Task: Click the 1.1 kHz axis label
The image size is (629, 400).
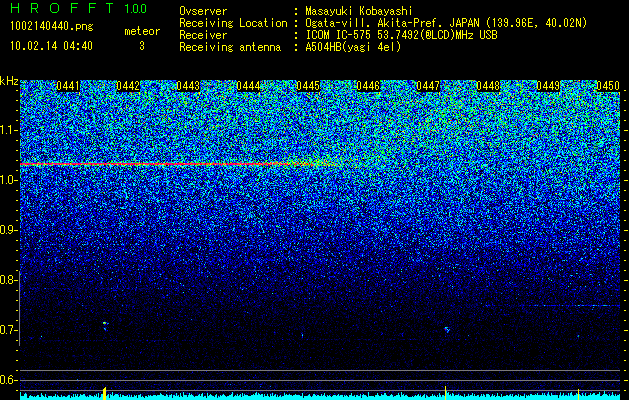Action: [7, 130]
